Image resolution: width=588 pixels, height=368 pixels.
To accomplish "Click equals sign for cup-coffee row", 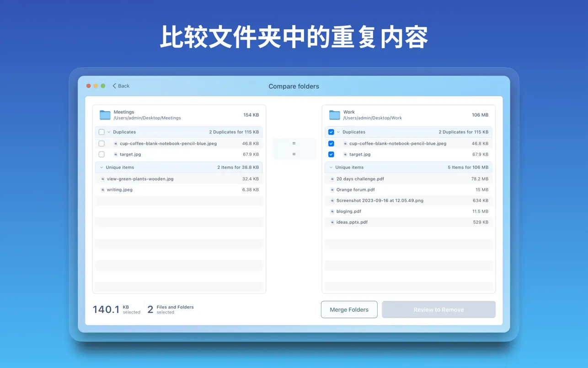I will [294, 143].
